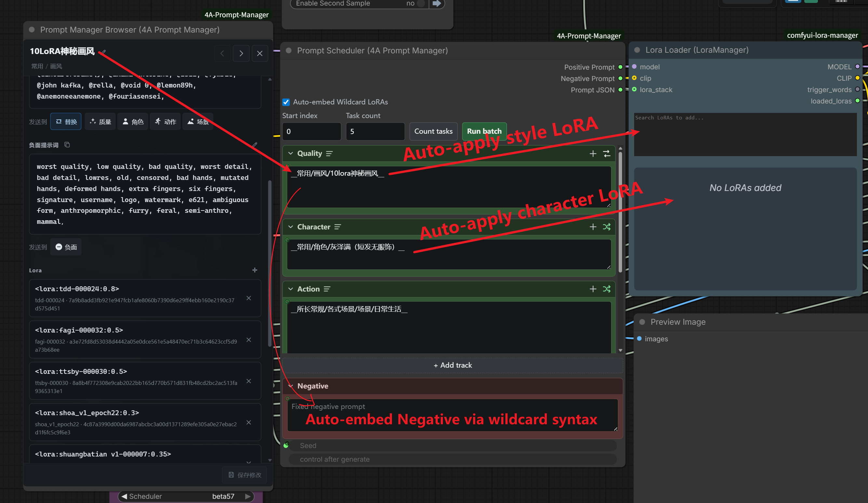Click lora_stack input port

pyautogui.click(x=634, y=89)
